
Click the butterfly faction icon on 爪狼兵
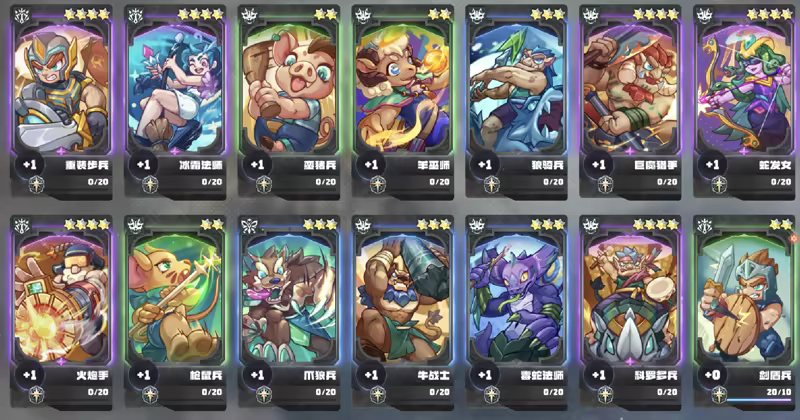coord(249,226)
